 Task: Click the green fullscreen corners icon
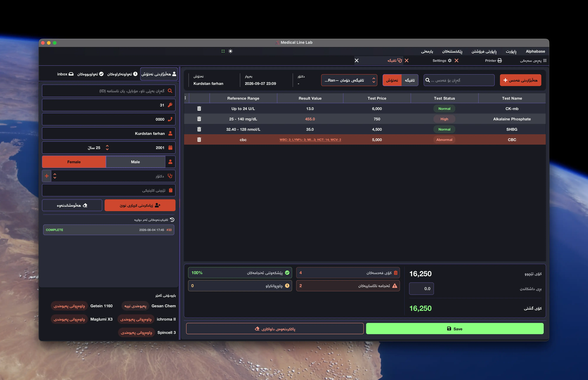pos(223,51)
